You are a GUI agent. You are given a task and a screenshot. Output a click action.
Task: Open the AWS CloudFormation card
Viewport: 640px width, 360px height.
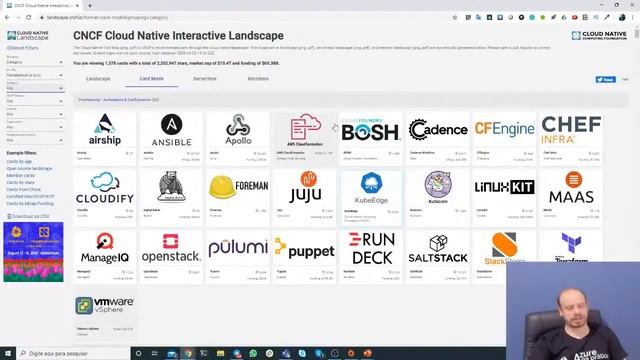click(x=304, y=138)
